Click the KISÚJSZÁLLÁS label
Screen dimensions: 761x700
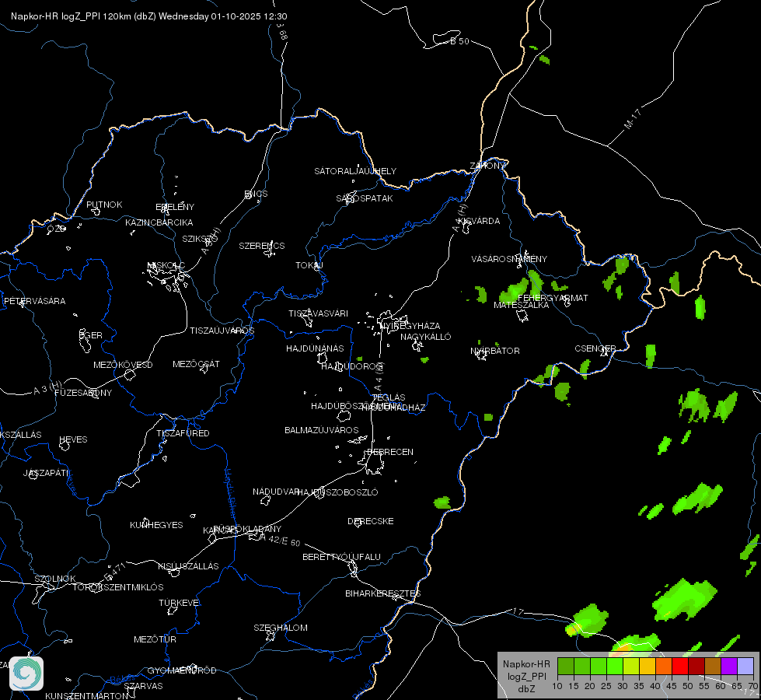point(188,566)
